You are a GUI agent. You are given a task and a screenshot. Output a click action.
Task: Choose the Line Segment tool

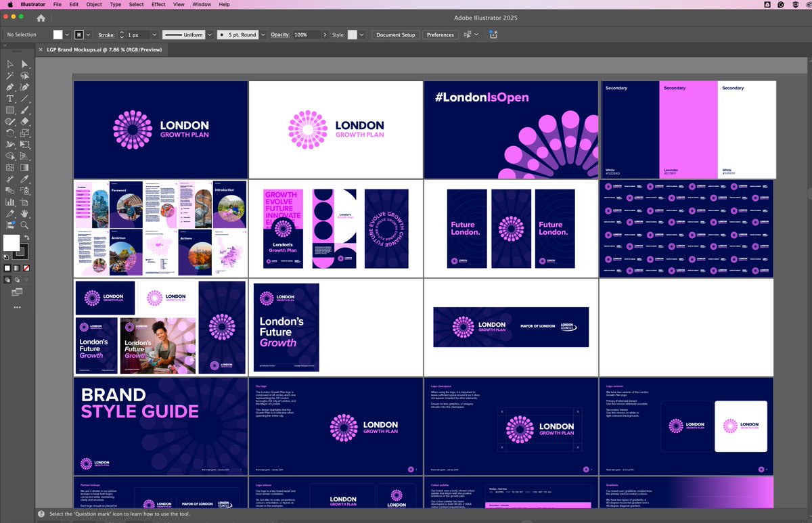(25, 99)
